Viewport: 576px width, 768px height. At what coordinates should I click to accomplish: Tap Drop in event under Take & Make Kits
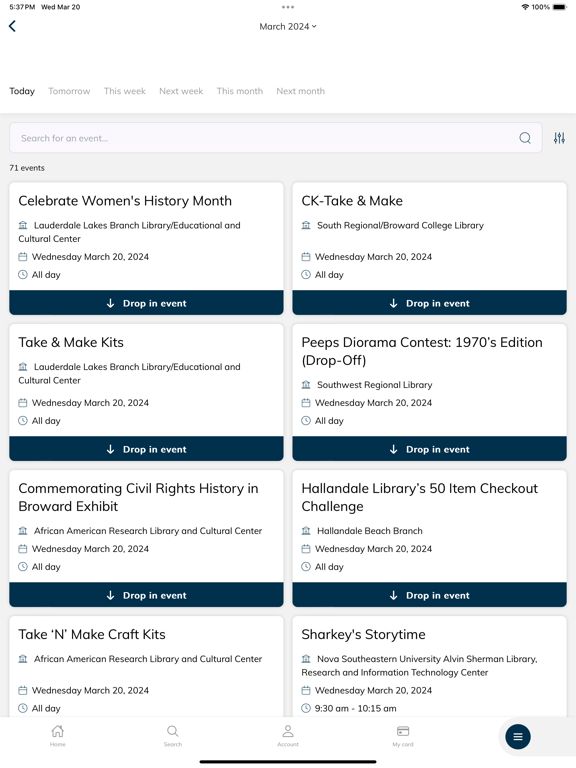(146, 449)
